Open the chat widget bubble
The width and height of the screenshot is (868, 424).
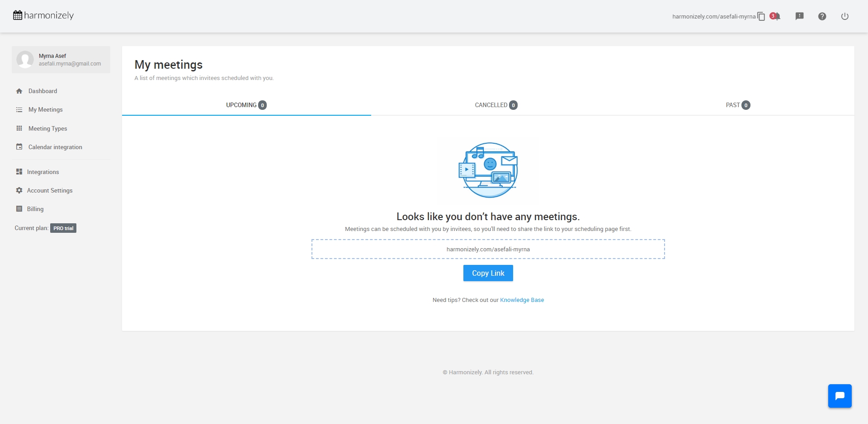pyautogui.click(x=840, y=396)
